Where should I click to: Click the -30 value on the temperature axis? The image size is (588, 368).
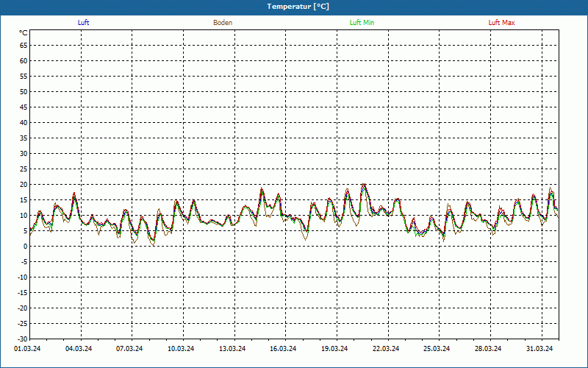click(x=23, y=339)
